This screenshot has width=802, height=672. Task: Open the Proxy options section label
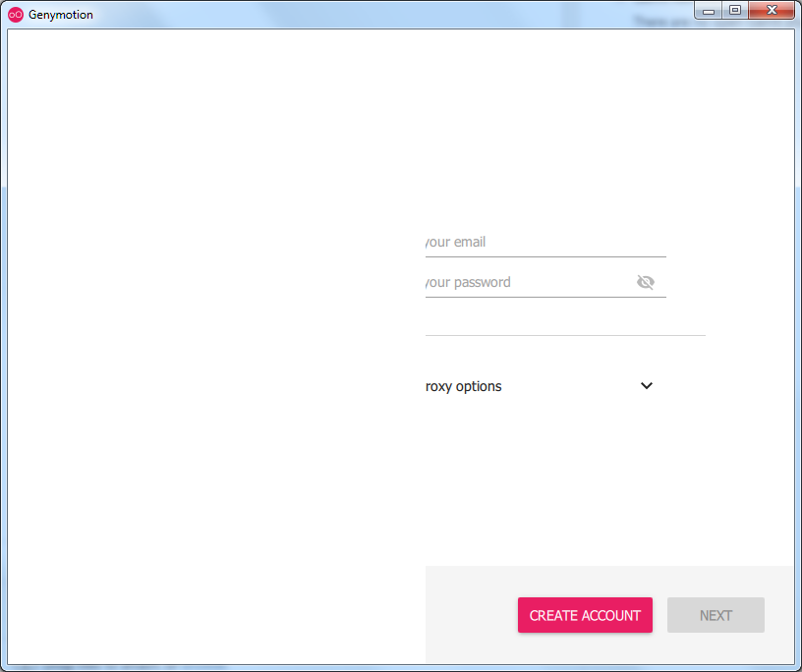(x=464, y=387)
